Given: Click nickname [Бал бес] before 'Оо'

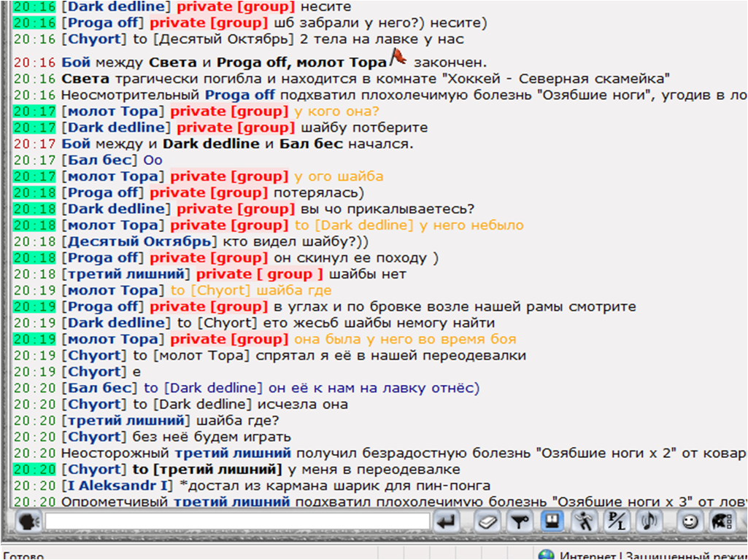Looking at the screenshot, I should pyautogui.click(x=99, y=160).
